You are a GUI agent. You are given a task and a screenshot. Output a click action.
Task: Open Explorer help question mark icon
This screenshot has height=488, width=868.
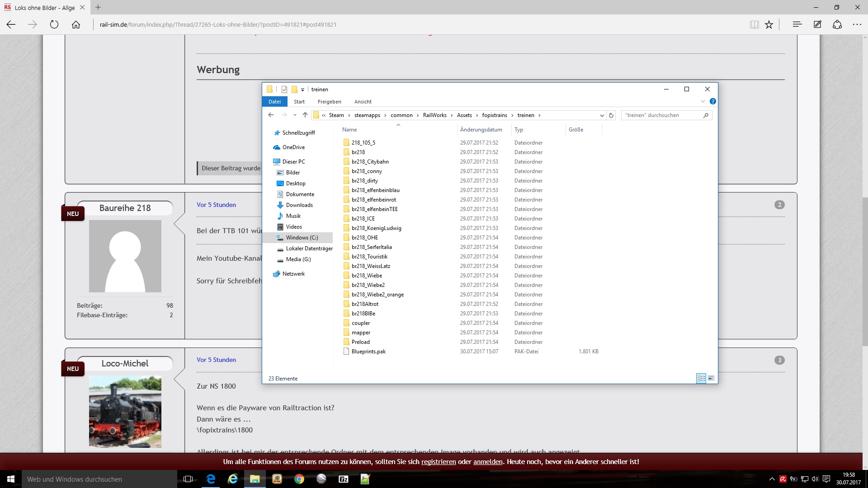pos(712,102)
